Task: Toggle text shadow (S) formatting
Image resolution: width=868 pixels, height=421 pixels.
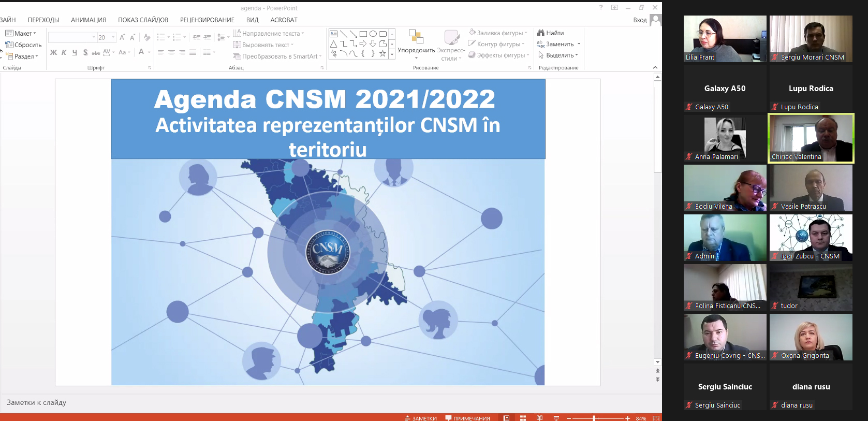Action: 85,52
